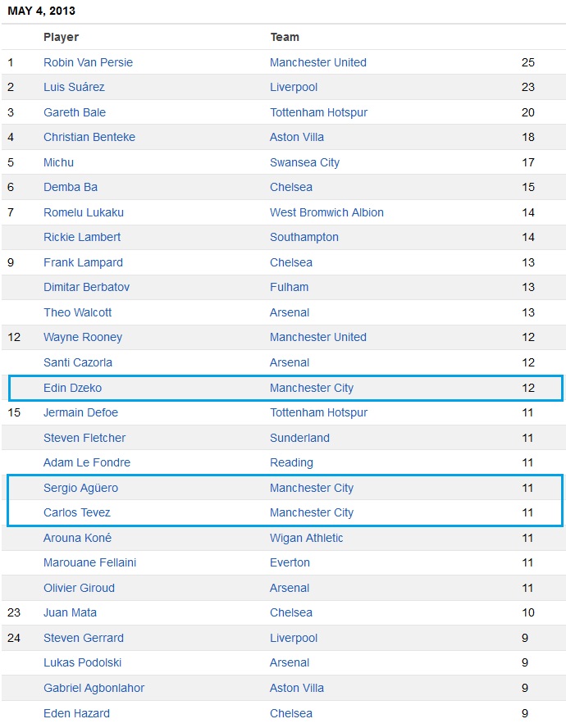Select the Sergio Agüero player link
The height and width of the screenshot is (728, 566).
[x=81, y=488]
